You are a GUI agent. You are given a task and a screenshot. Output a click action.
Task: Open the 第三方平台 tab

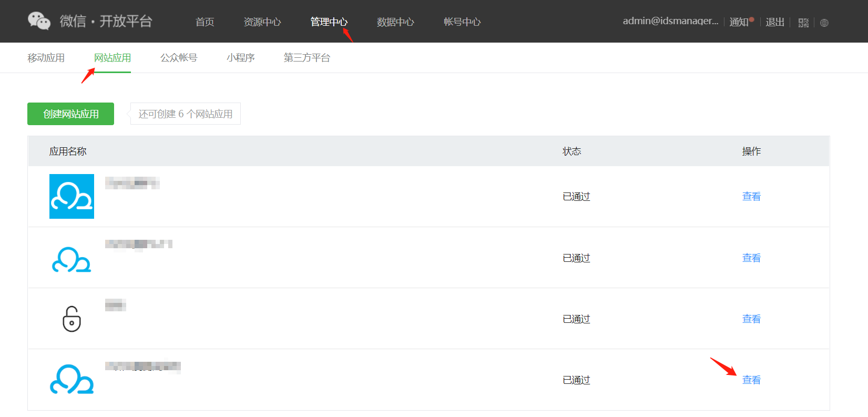point(307,58)
